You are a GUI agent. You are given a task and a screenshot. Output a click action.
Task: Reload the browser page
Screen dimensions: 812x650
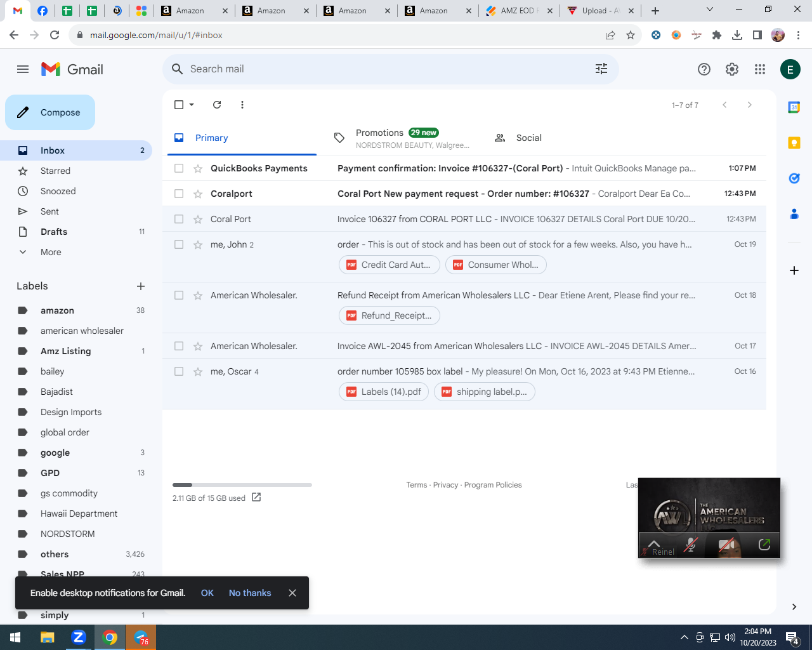tap(55, 35)
